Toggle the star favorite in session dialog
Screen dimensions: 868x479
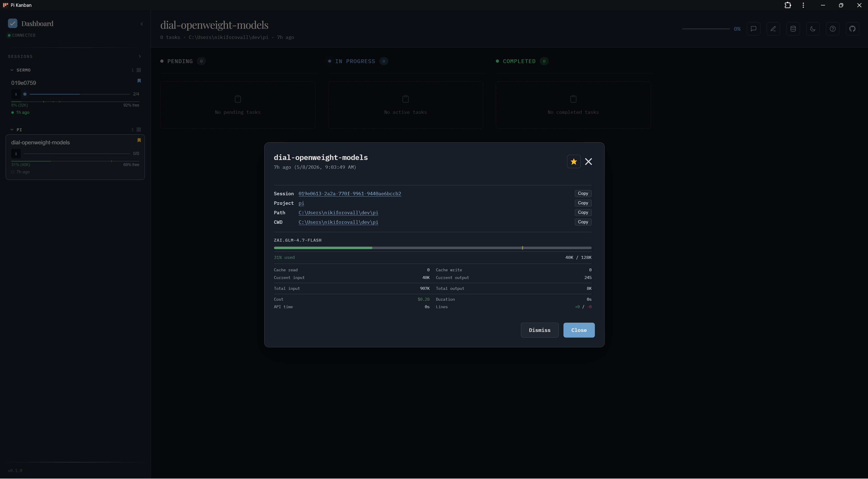pyautogui.click(x=573, y=162)
